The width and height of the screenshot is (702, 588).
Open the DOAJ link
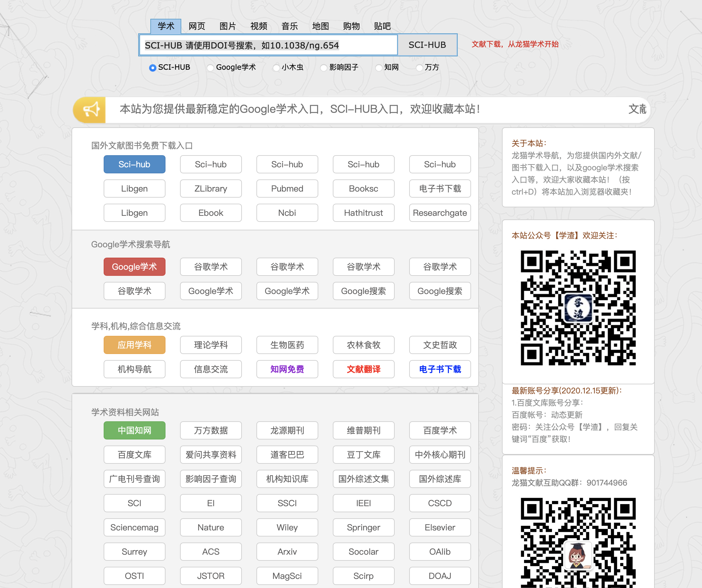click(x=440, y=576)
